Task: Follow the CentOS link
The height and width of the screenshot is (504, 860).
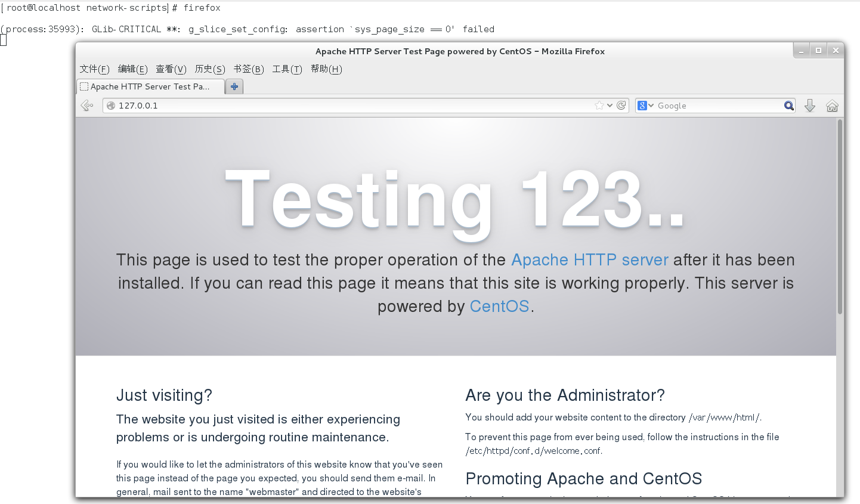Action: tap(500, 307)
